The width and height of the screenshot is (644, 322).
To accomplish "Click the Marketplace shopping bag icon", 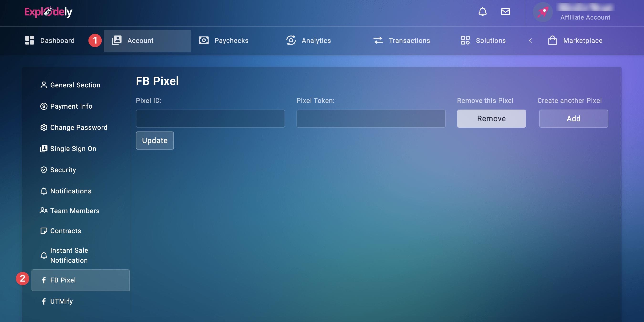I will tap(552, 40).
